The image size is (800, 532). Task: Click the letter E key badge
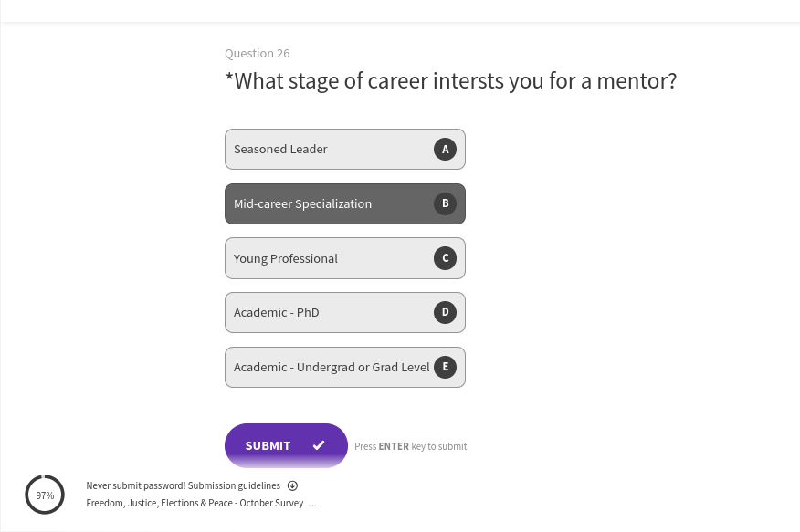pos(445,367)
